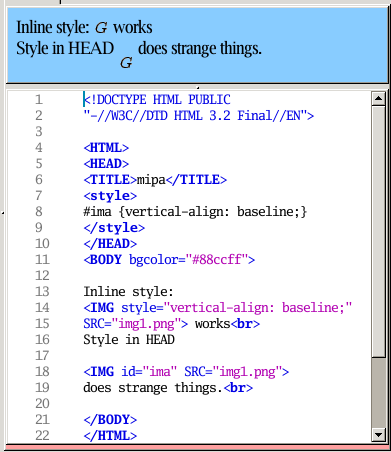Click the preview text "does strange things."
Image resolution: width=391 pixels, height=452 pixels.
(x=200, y=49)
